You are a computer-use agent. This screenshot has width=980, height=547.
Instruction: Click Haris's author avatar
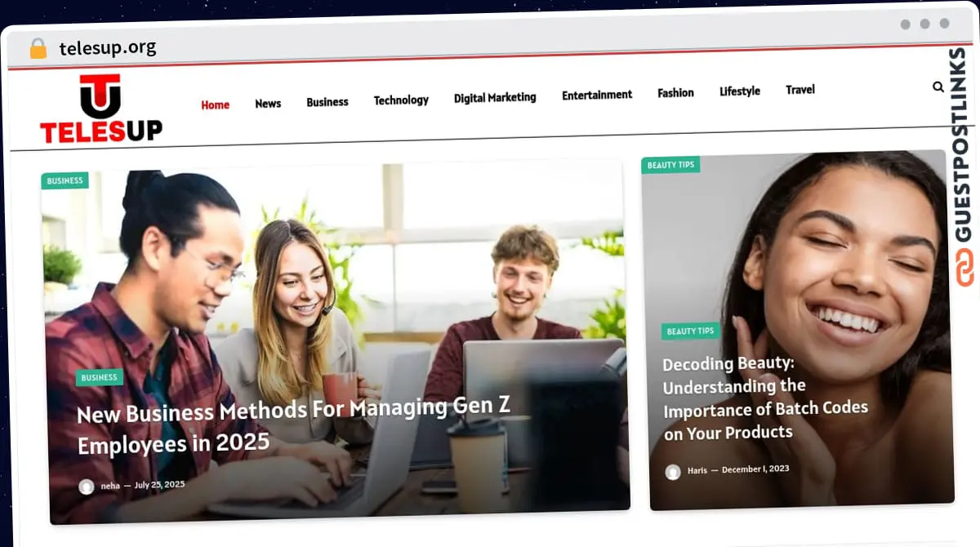tap(673, 472)
